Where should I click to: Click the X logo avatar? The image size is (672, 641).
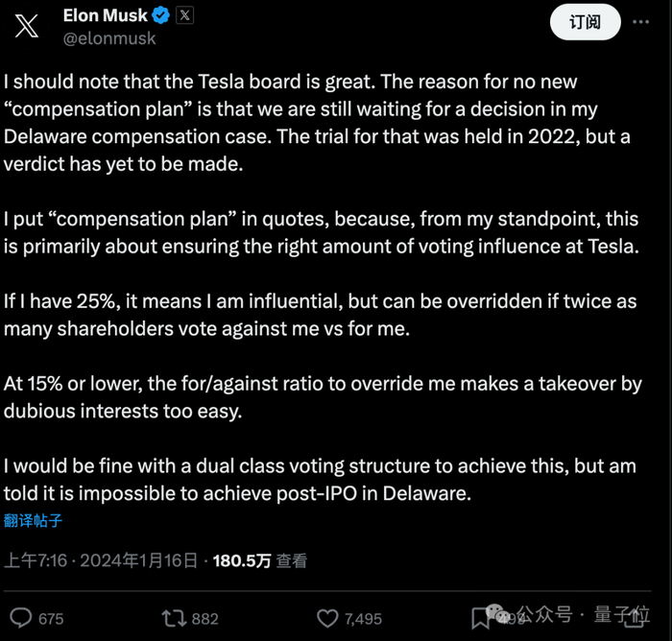click(28, 27)
